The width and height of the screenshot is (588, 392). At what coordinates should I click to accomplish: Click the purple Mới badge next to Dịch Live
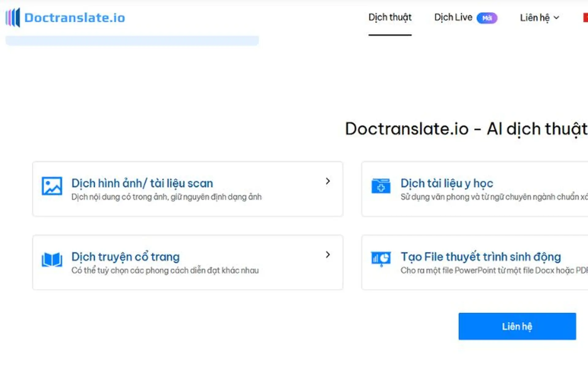click(488, 18)
